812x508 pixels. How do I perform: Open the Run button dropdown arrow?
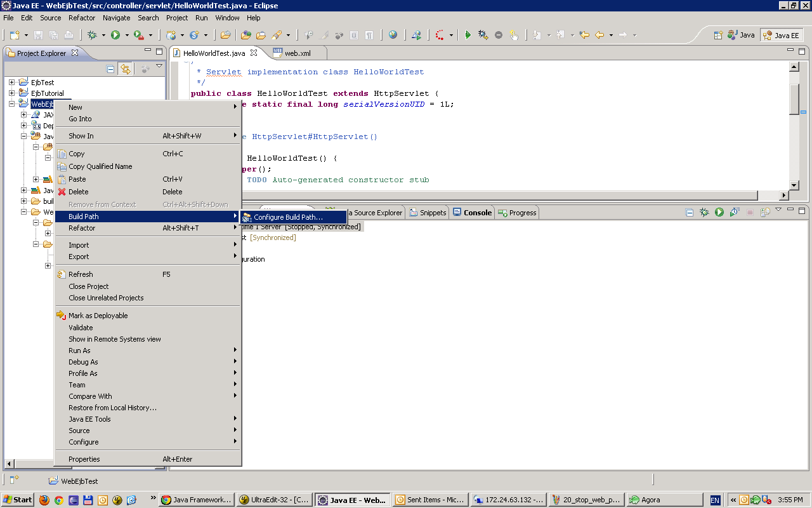pyautogui.click(x=127, y=35)
